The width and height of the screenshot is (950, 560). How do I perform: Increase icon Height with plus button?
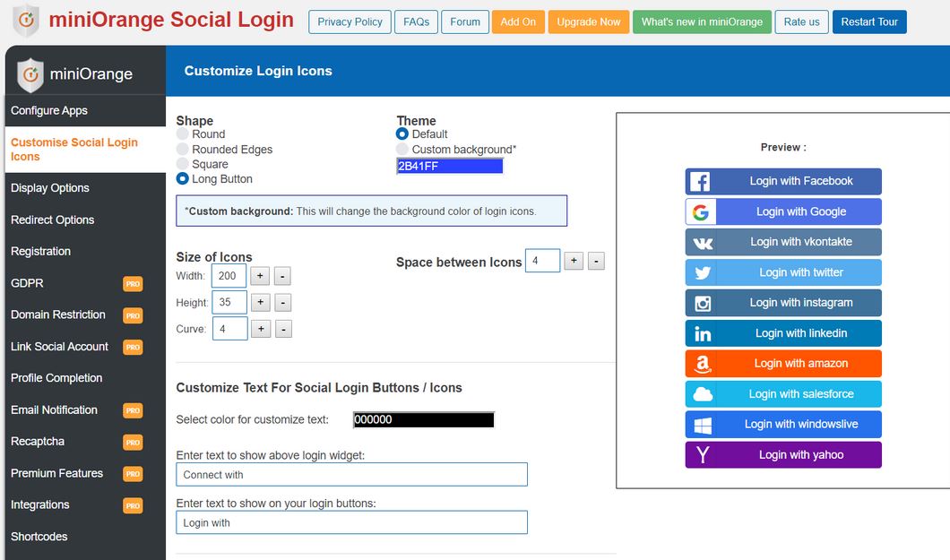pyautogui.click(x=261, y=302)
